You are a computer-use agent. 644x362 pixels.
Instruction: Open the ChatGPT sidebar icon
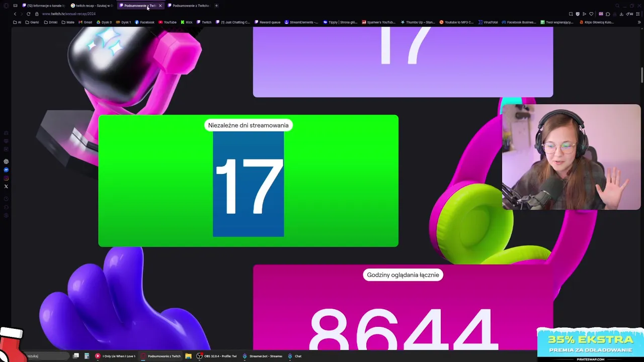[x=6, y=161]
